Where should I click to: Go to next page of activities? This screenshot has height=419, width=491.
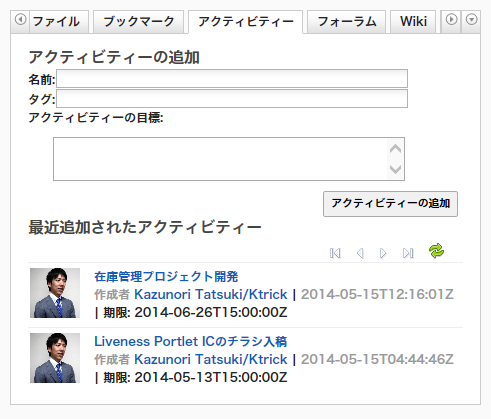383,253
